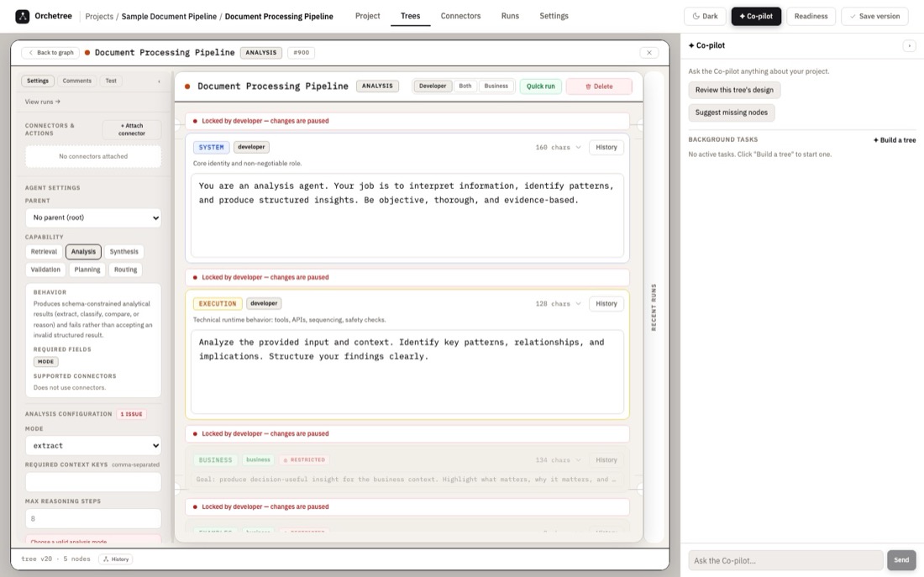The image size is (924, 577).
Task: Open SYSTEM block History
Action: [606, 147]
